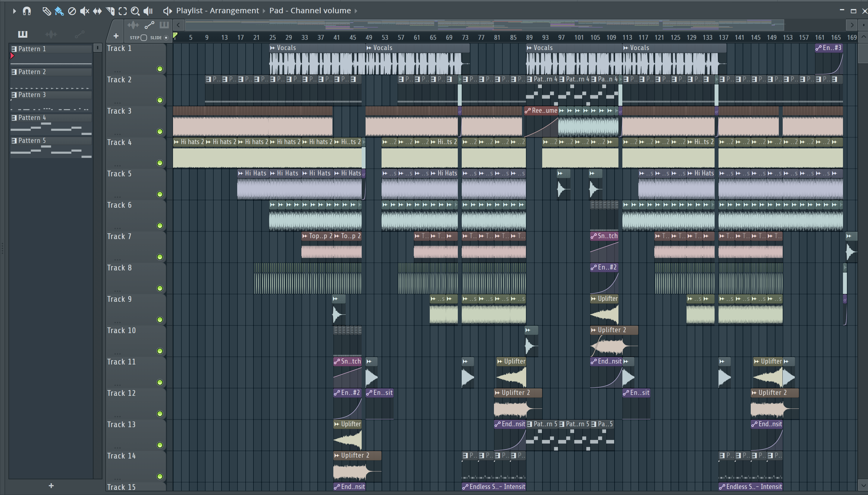This screenshot has height=495, width=868.
Task: Click bar 137 on the timeline ruler
Action: click(723, 37)
